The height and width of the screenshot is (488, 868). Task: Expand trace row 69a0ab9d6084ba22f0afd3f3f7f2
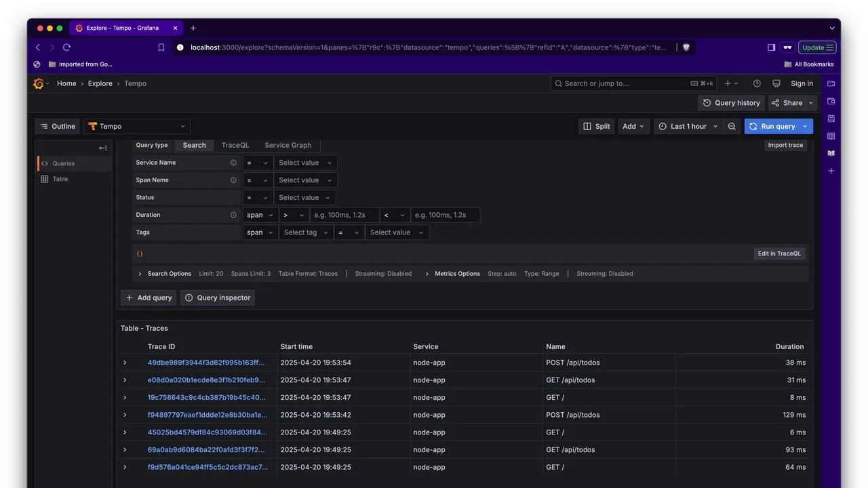(125, 449)
